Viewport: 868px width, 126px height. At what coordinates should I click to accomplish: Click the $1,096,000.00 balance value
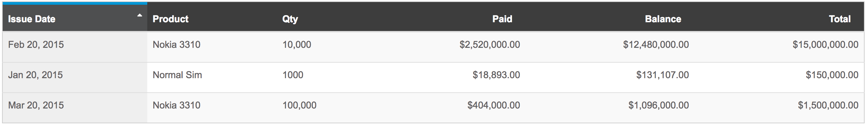click(659, 105)
